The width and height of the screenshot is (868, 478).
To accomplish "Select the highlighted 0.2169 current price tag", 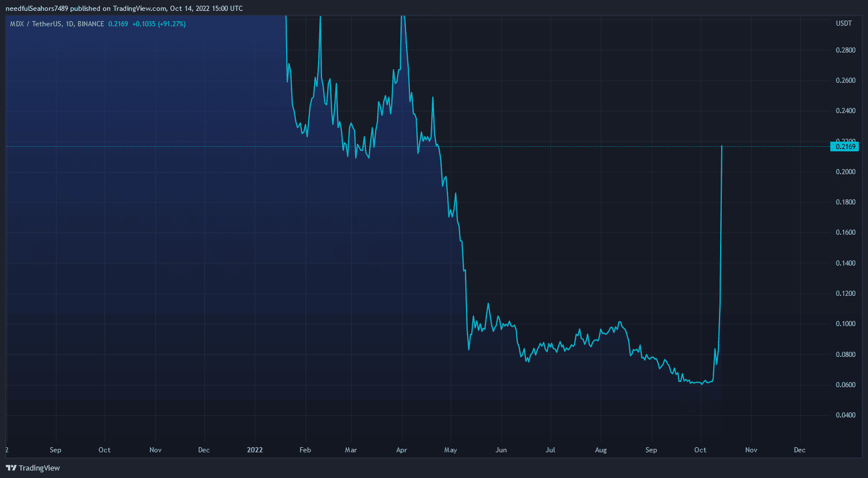I will click(845, 147).
